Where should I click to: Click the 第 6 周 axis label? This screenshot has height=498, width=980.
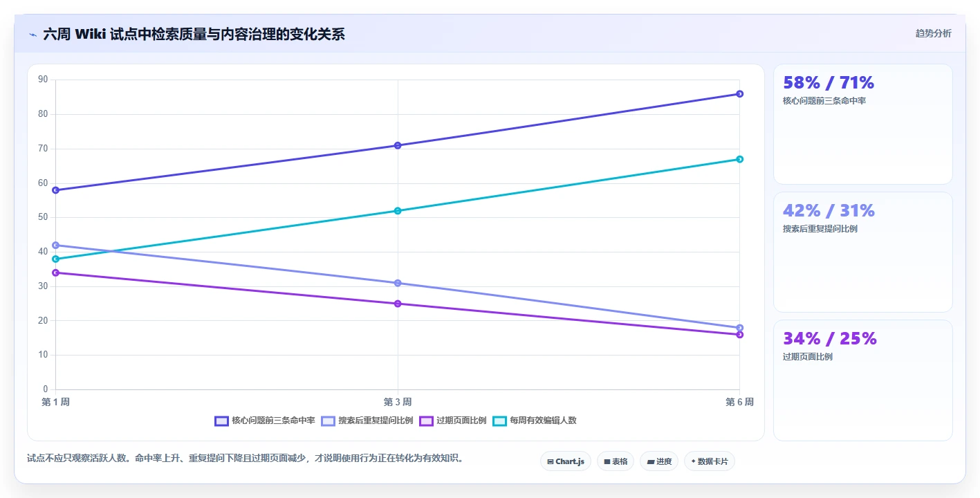click(739, 402)
